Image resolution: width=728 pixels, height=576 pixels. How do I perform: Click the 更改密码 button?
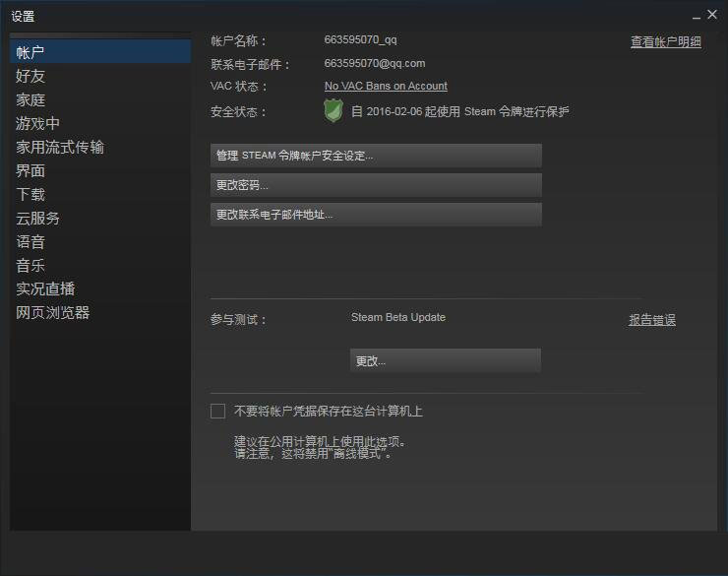(x=376, y=185)
